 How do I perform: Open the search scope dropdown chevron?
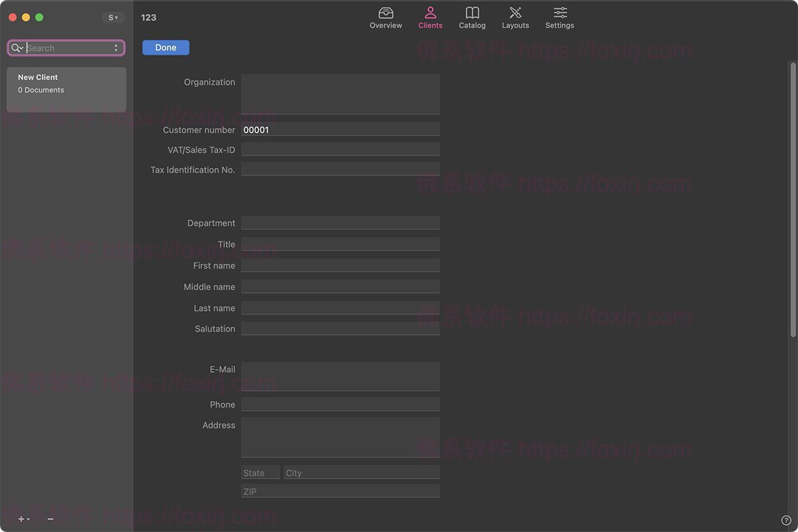22,47
